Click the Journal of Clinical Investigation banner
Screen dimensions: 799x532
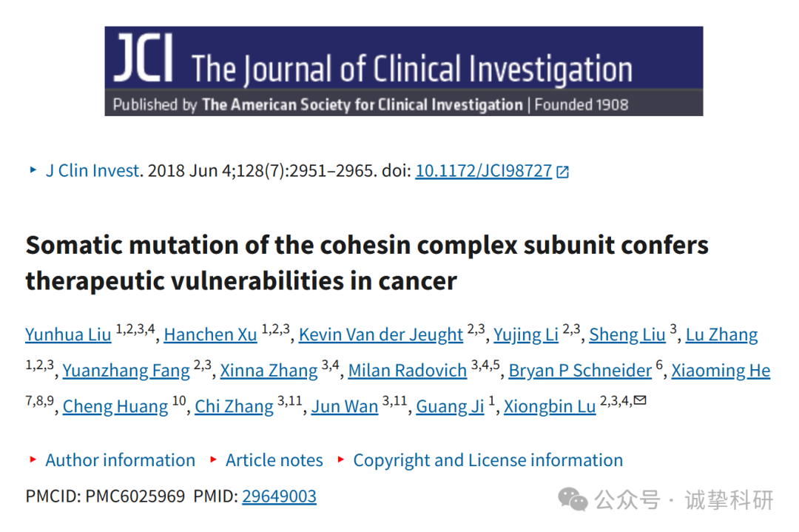tap(404, 71)
